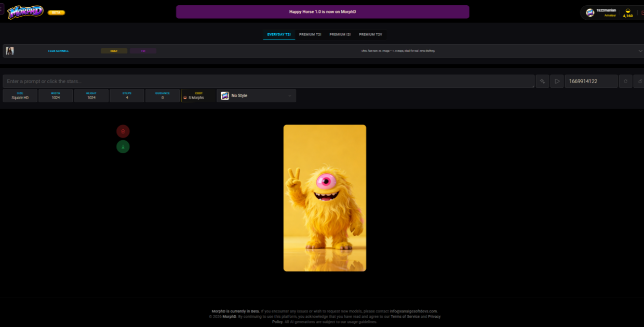The width and height of the screenshot is (644, 327).
Task: Click the yellow BETA badge
Action: pos(56,12)
